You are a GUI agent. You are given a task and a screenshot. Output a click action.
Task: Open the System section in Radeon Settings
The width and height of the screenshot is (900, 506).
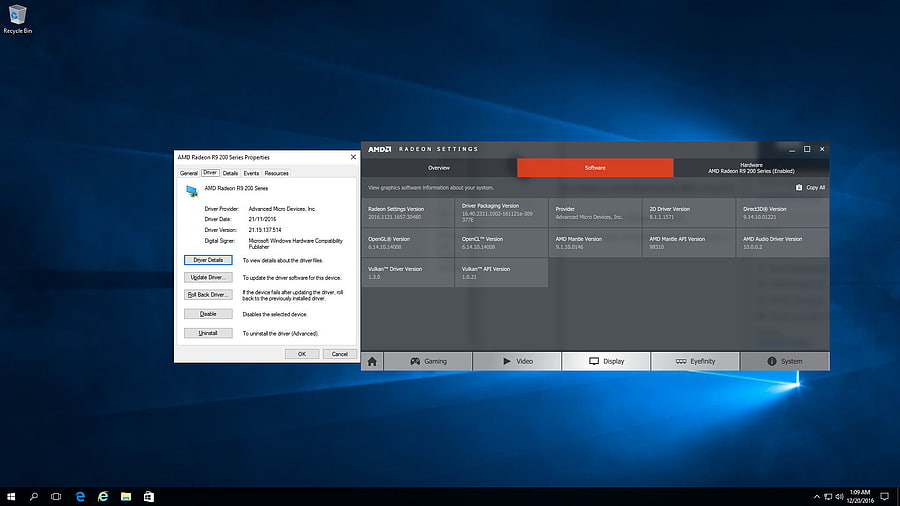pos(785,361)
